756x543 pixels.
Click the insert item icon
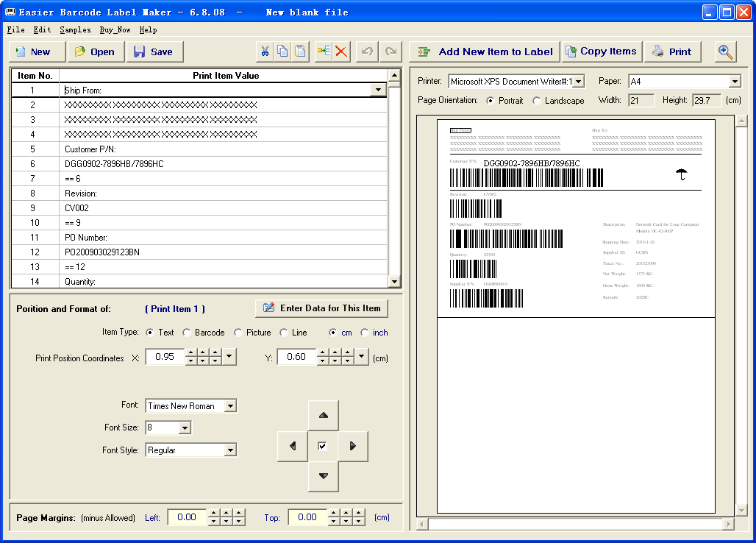pyautogui.click(x=323, y=52)
